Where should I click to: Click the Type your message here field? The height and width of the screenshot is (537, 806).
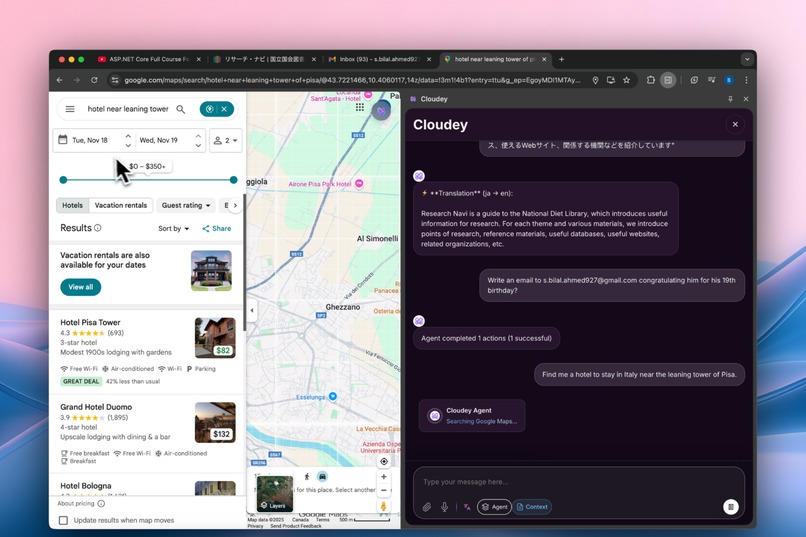[578, 482]
